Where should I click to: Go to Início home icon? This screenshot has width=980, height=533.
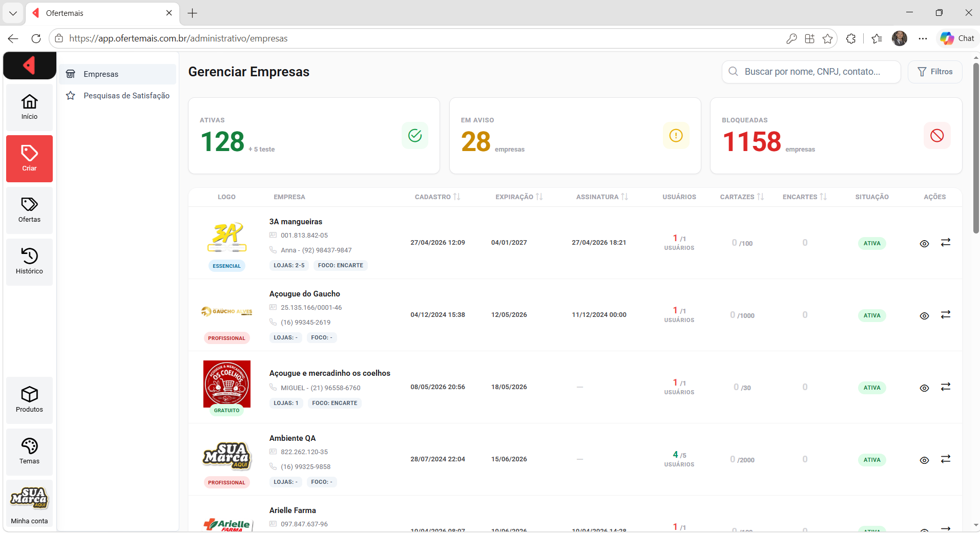click(29, 107)
